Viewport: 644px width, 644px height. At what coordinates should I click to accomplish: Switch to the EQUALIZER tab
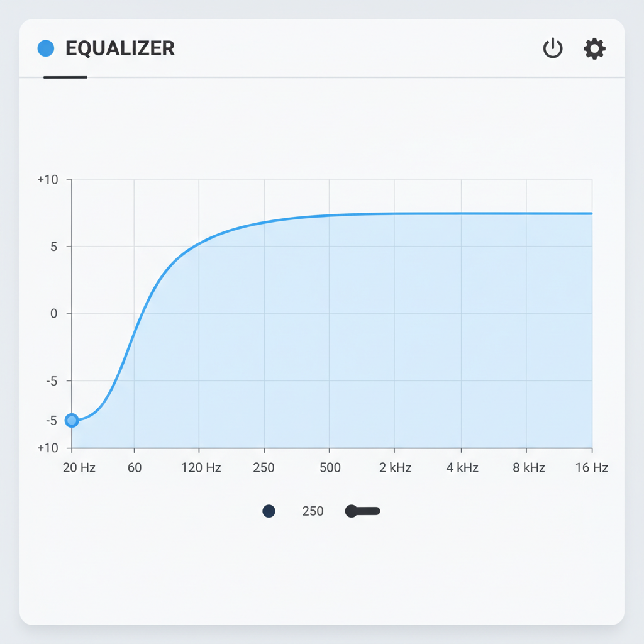[119, 48]
